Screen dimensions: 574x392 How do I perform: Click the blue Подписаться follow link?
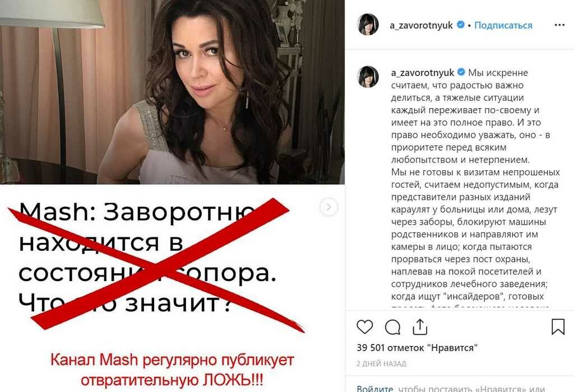click(503, 25)
